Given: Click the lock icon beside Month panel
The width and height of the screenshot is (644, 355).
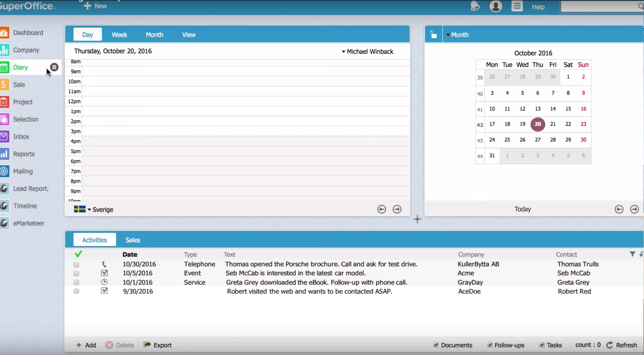Looking at the screenshot, I should [x=434, y=35].
